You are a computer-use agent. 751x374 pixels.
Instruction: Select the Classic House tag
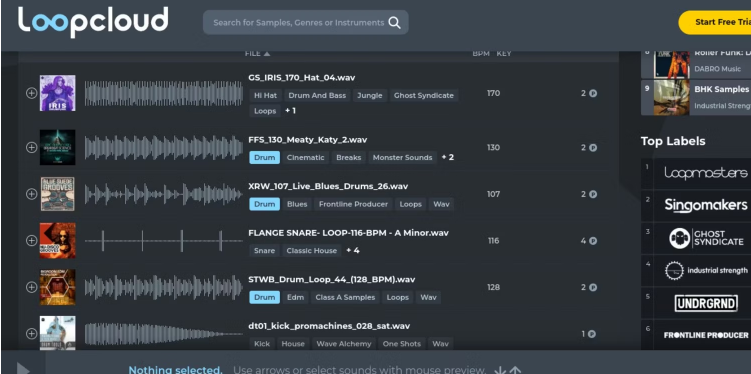[x=312, y=250]
